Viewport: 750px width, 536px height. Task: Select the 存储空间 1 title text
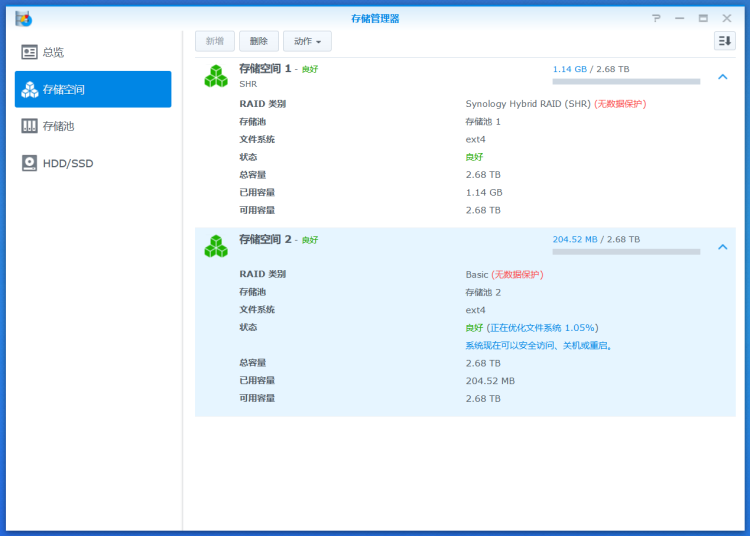(x=265, y=69)
